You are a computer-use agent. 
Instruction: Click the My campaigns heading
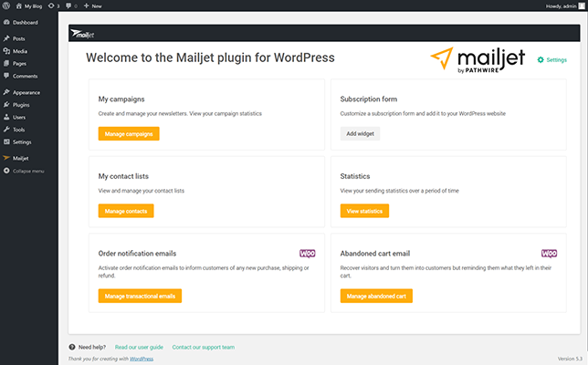(121, 99)
